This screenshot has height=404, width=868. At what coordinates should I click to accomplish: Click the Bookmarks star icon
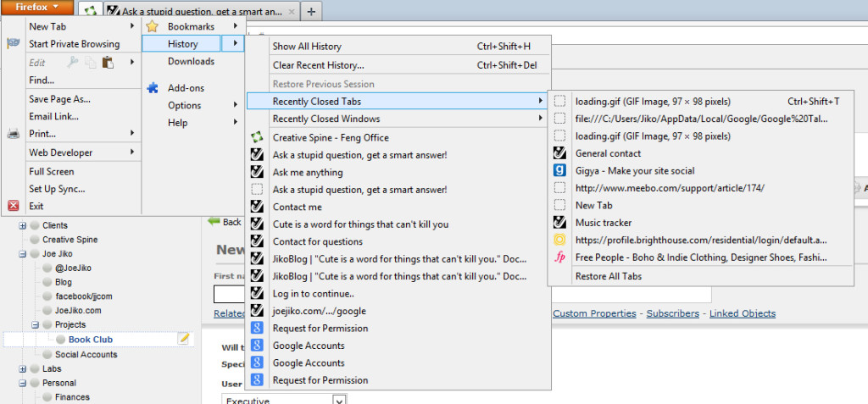(x=153, y=26)
